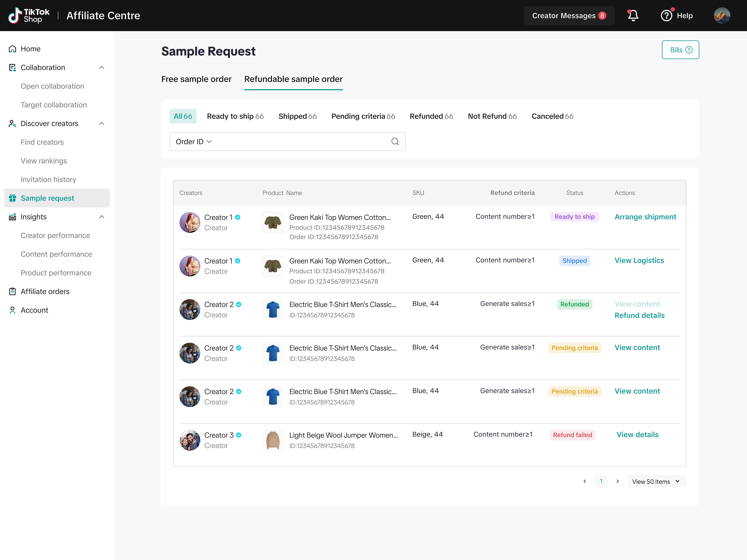The image size is (747, 560).
Task: Click Light Beige Wool Jumper product name
Action: tap(343, 435)
